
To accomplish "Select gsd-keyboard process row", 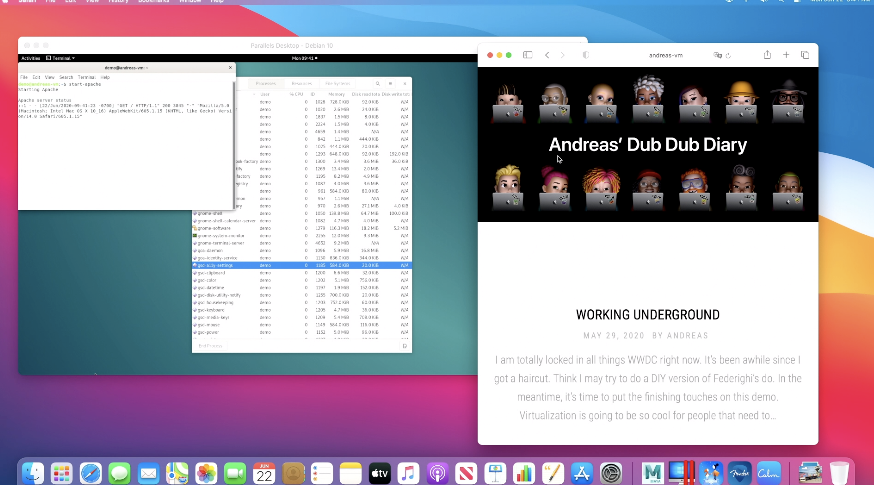I will click(x=302, y=310).
